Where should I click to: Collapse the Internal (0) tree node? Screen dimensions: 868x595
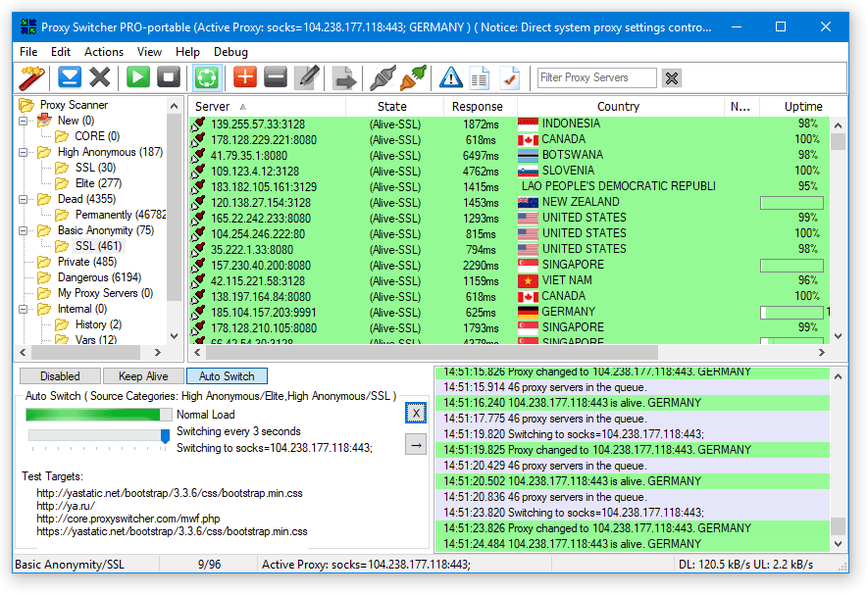pos(24,310)
